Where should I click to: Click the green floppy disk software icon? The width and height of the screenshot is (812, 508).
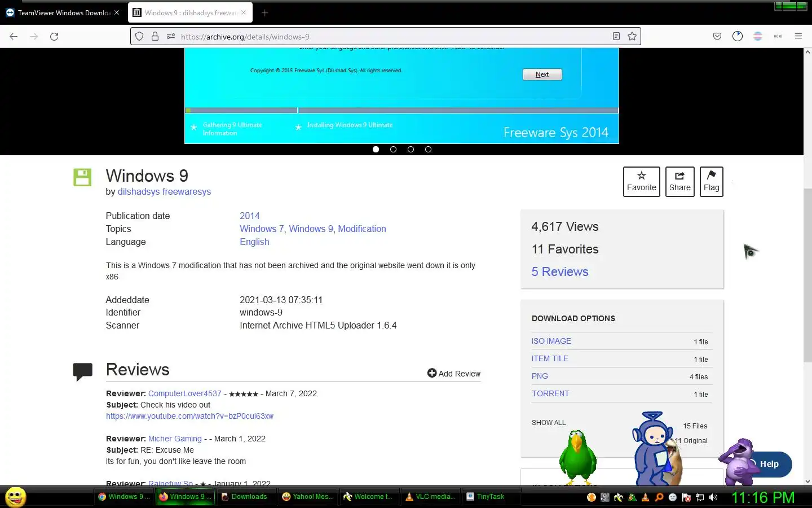click(82, 177)
